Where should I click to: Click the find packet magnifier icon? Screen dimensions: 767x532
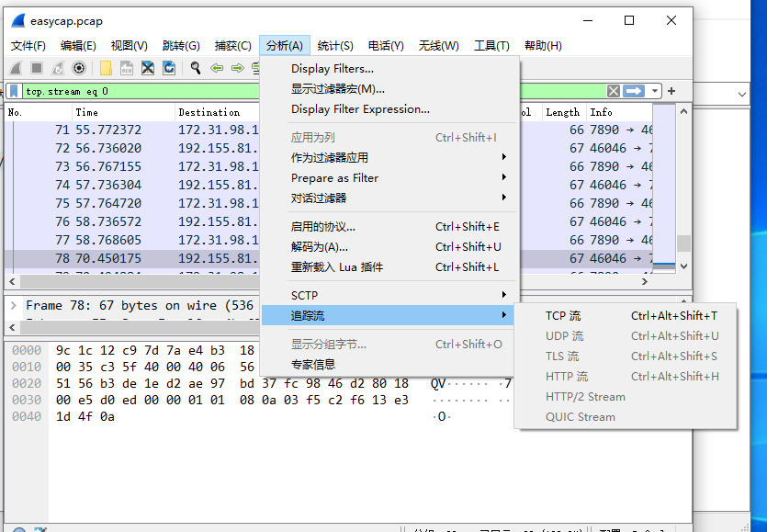tap(196, 68)
